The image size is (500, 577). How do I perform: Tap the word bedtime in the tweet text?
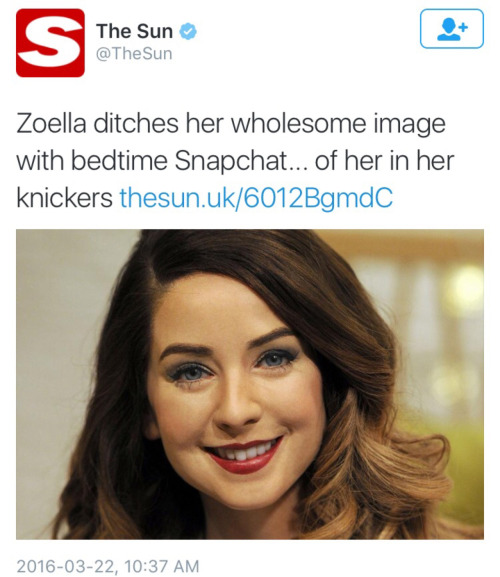(x=119, y=161)
